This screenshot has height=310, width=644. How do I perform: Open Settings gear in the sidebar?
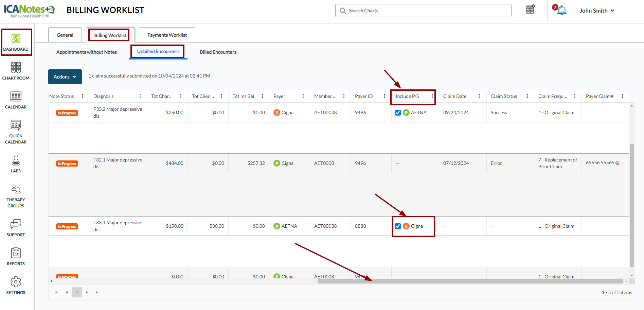(x=16, y=285)
